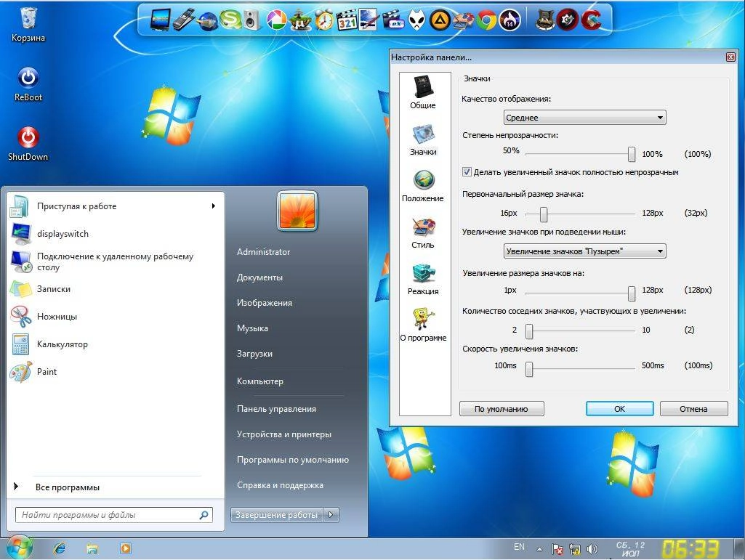Open the alarm clock app on the dock
745x560 pixels.
click(x=323, y=20)
